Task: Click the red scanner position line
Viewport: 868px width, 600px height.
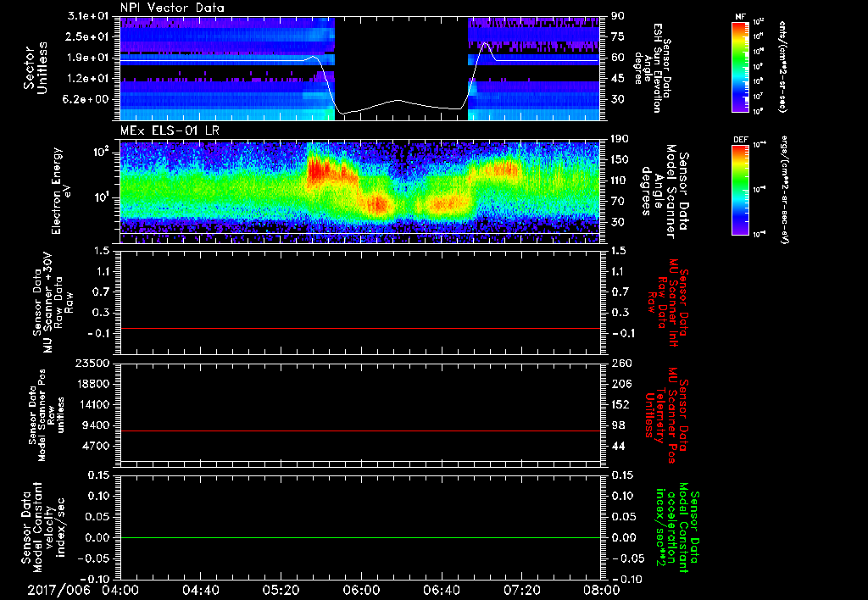Action: [360, 431]
